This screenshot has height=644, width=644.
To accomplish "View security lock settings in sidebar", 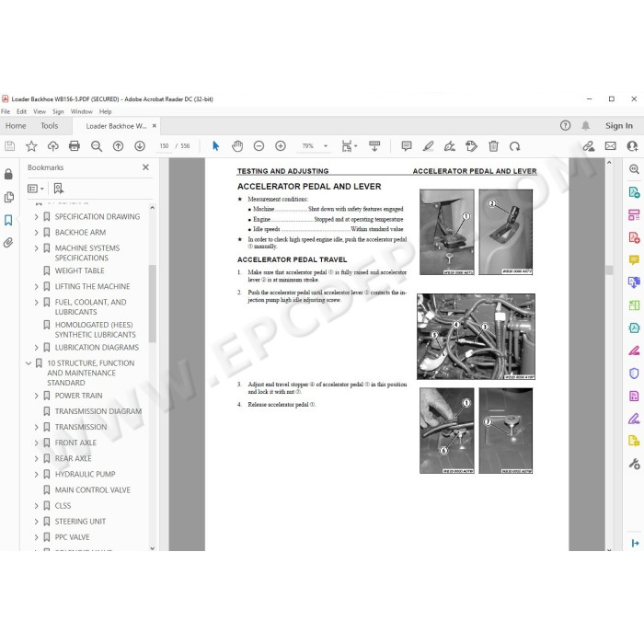I will click(8, 174).
